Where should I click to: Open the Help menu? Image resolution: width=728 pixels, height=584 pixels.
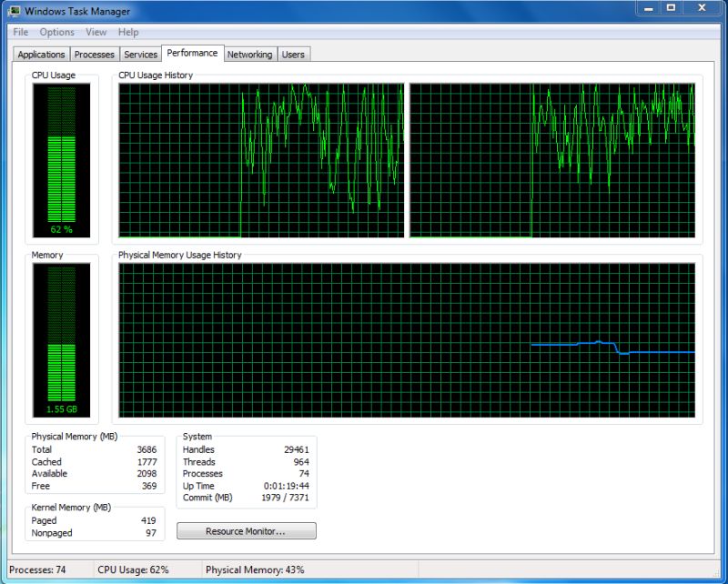126,32
